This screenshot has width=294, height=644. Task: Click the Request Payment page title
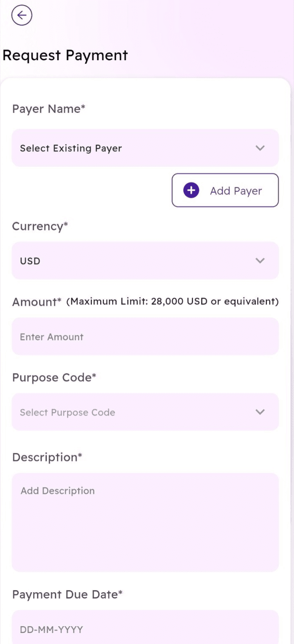click(65, 56)
